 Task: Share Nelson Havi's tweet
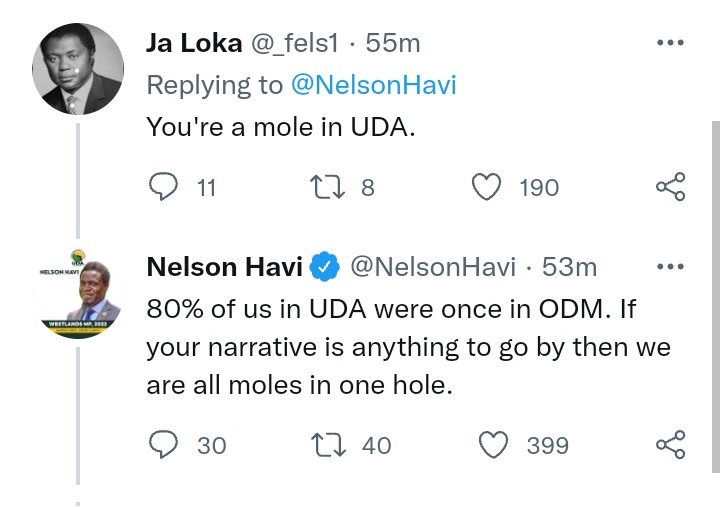coord(670,445)
